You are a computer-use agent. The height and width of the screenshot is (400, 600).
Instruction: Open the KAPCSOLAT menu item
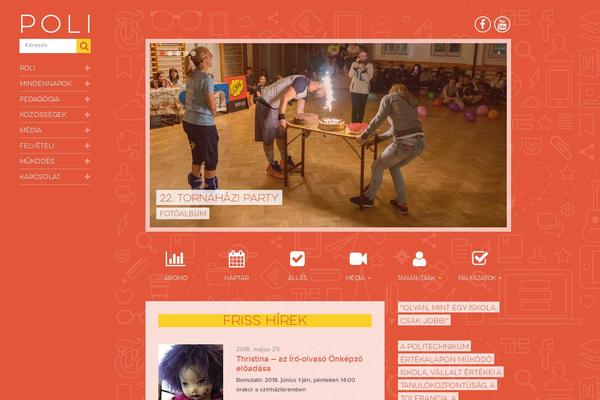[40, 177]
